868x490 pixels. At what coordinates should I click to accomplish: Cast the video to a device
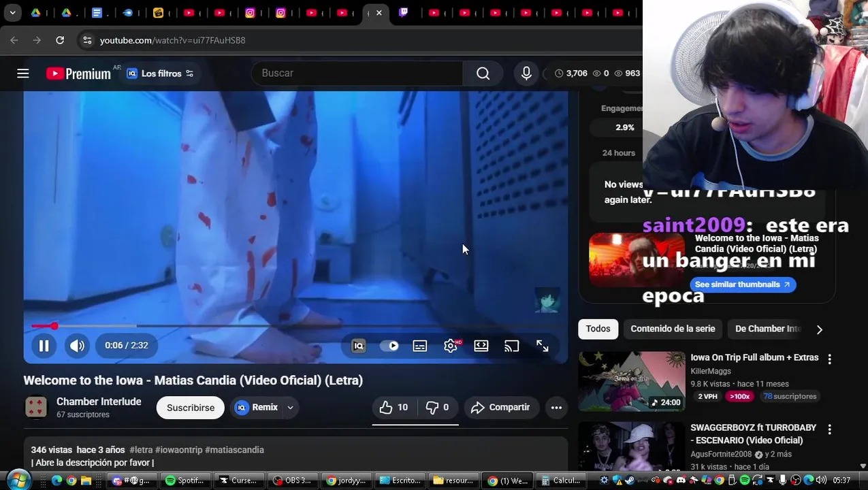click(512, 346)
